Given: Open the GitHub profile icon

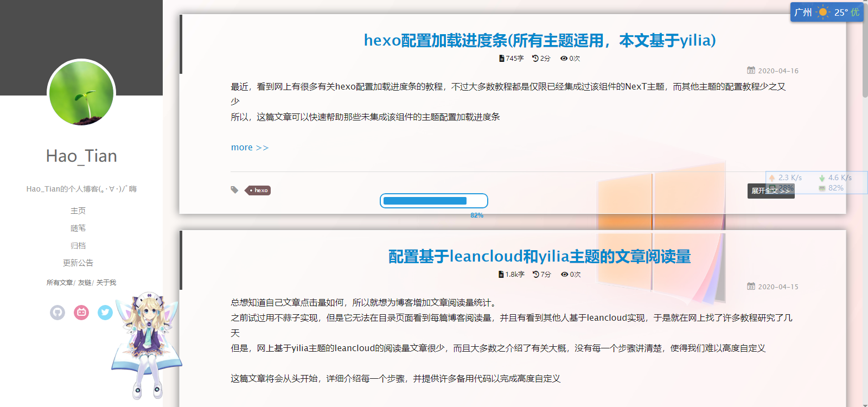Looking at the screenshot, I should pos(58,313).
